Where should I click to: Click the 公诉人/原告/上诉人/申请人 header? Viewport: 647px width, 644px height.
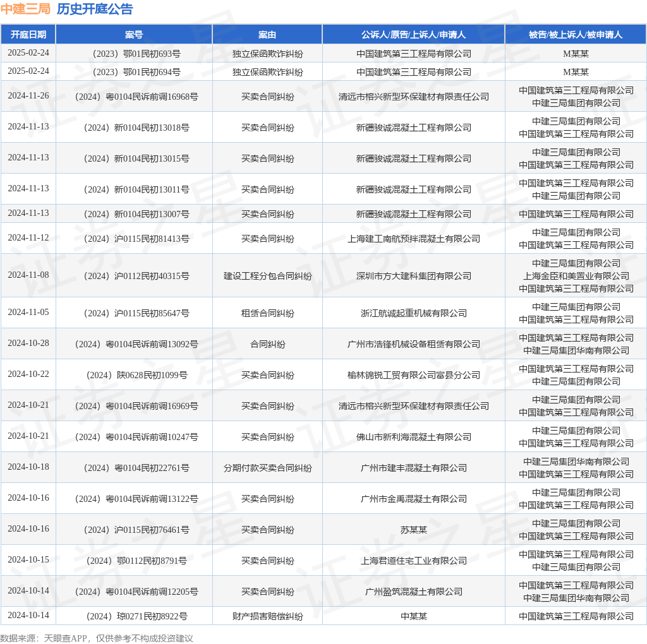click(413, 35)
